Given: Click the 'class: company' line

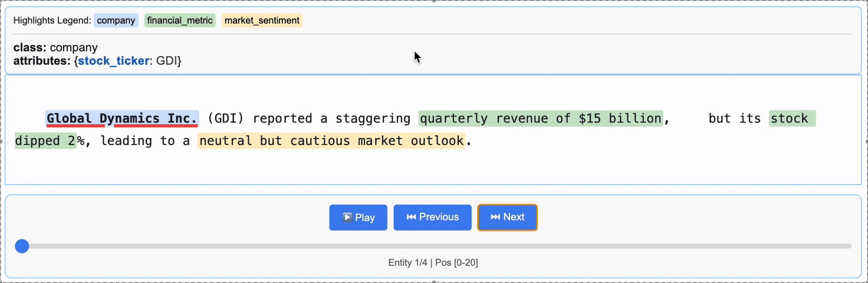Looking at the screenshot, I should point(55,48).
